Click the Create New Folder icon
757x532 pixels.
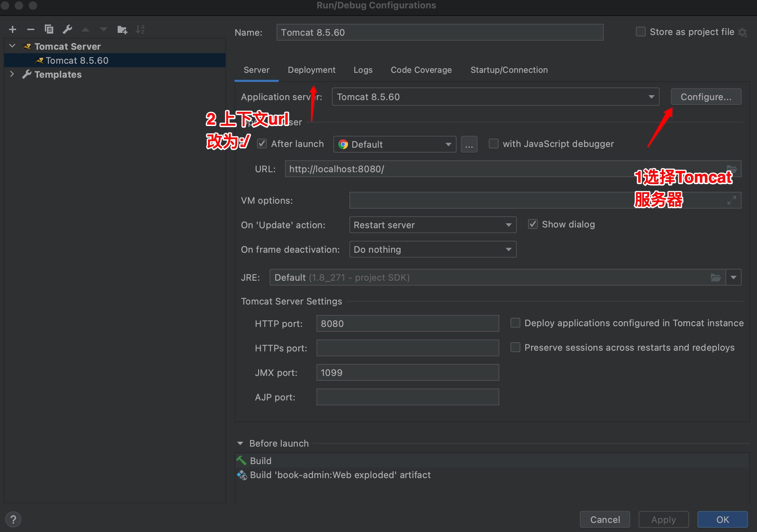[122, 29]
